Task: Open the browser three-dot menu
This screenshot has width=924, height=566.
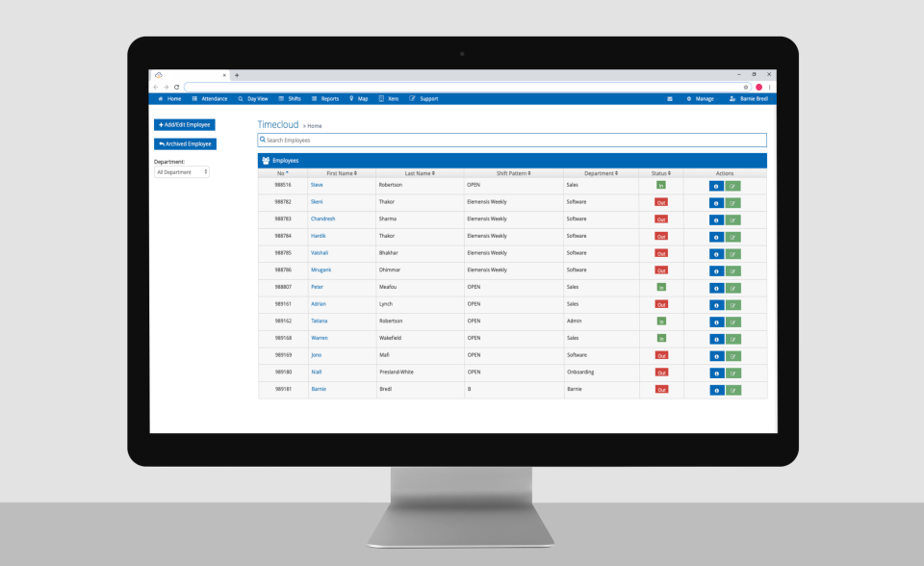Action: [769, 88]
